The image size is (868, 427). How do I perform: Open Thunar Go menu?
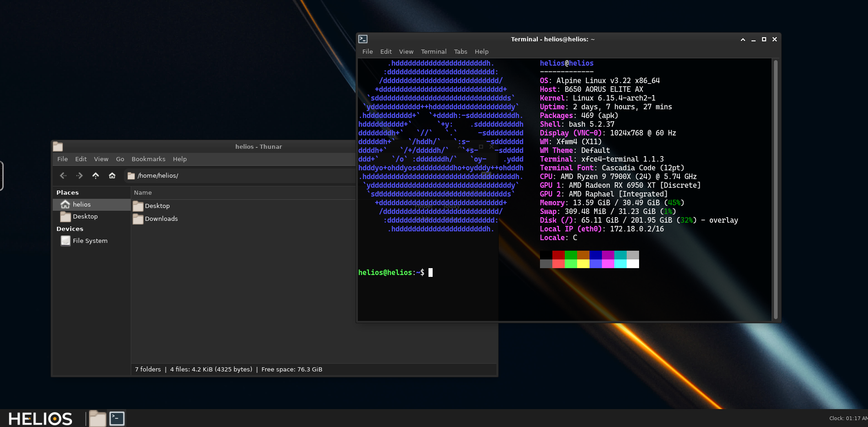click(x=120, y=159)
